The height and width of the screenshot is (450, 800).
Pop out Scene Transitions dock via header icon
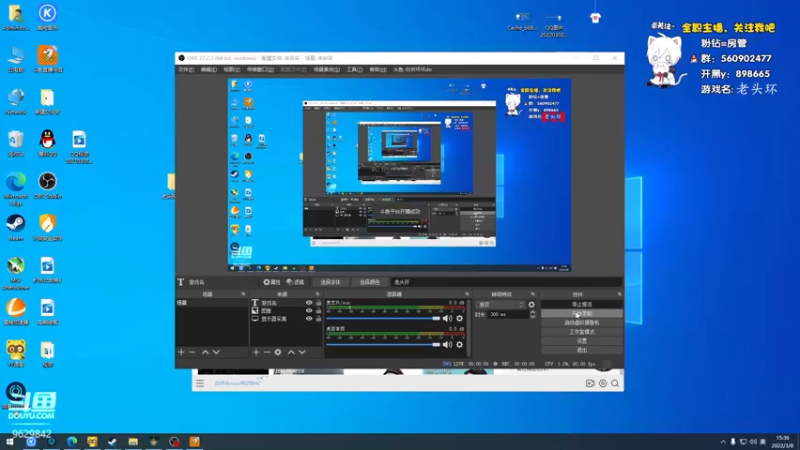pyautogui.click(x=533, y=294)
